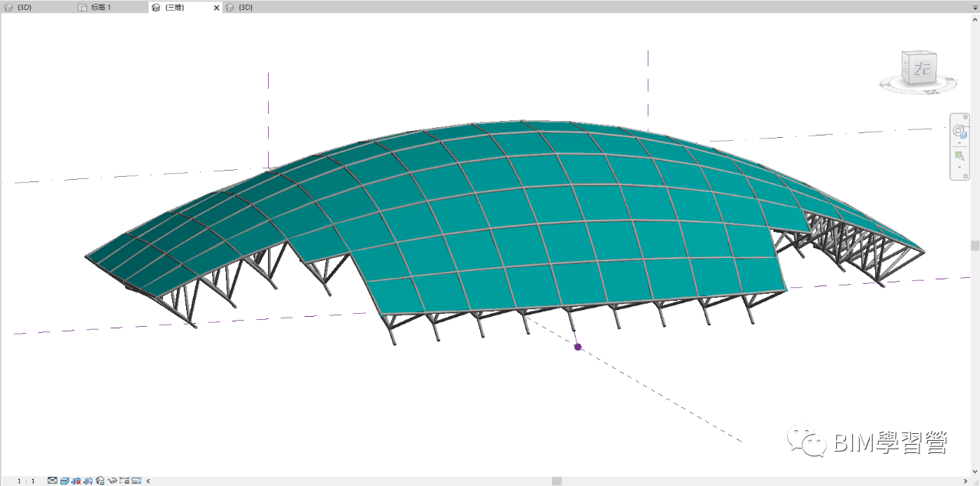
Task: Click the locked 3D view house icon
Action: click(100, 481)
